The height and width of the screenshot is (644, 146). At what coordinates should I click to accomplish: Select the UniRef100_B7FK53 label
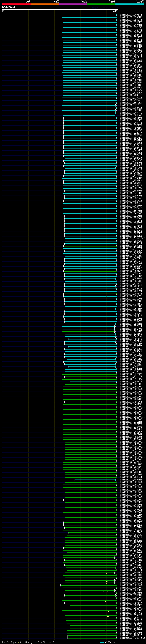point(131,354)
